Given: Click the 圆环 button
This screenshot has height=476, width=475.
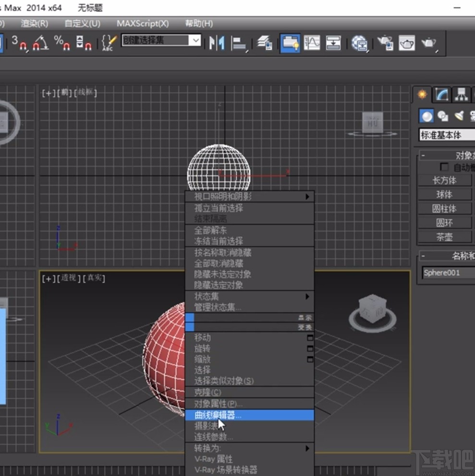Looking at the screenshot, I should [x=445, y=223].
